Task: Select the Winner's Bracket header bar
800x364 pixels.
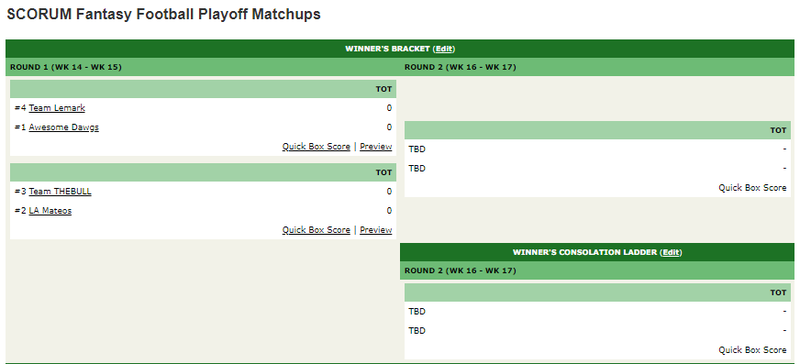Action: tap(400, 49)
